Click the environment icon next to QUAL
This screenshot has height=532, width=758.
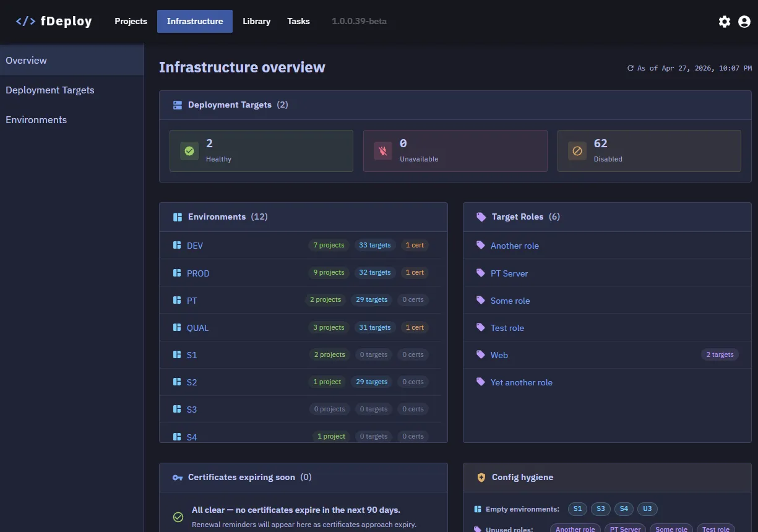pyautogui.click(x=177, y=327)
